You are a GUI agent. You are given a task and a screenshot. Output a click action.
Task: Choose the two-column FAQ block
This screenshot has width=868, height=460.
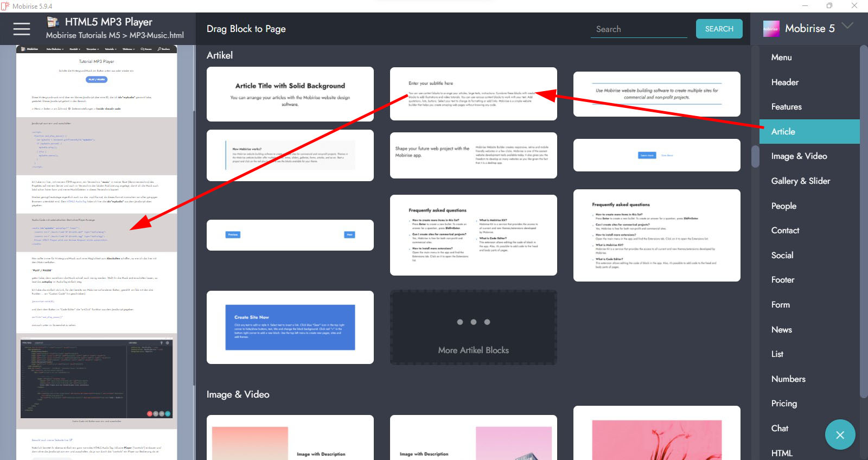click(x=474, y=235)
